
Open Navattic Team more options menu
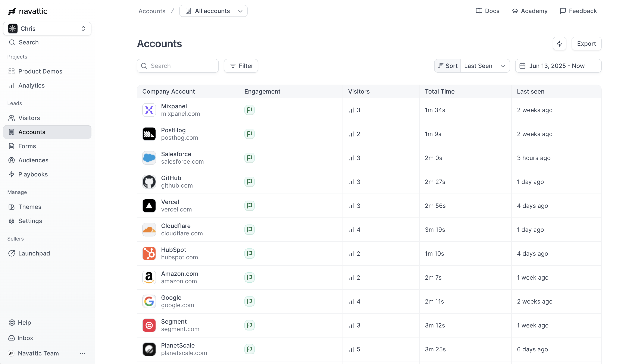click(x=82, y=353)
